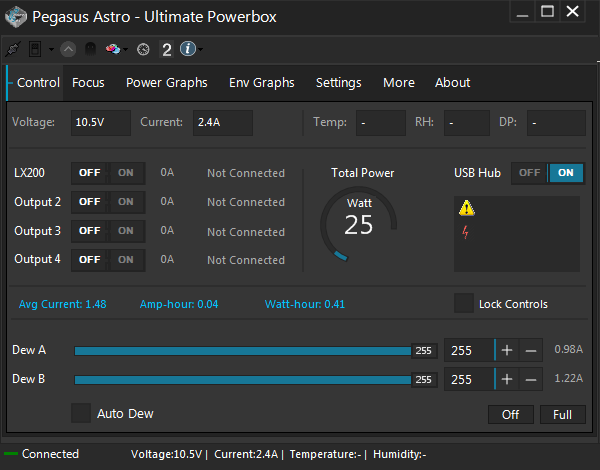
Task: Set LX200 output to OFF
Action: tap(90, 173)
